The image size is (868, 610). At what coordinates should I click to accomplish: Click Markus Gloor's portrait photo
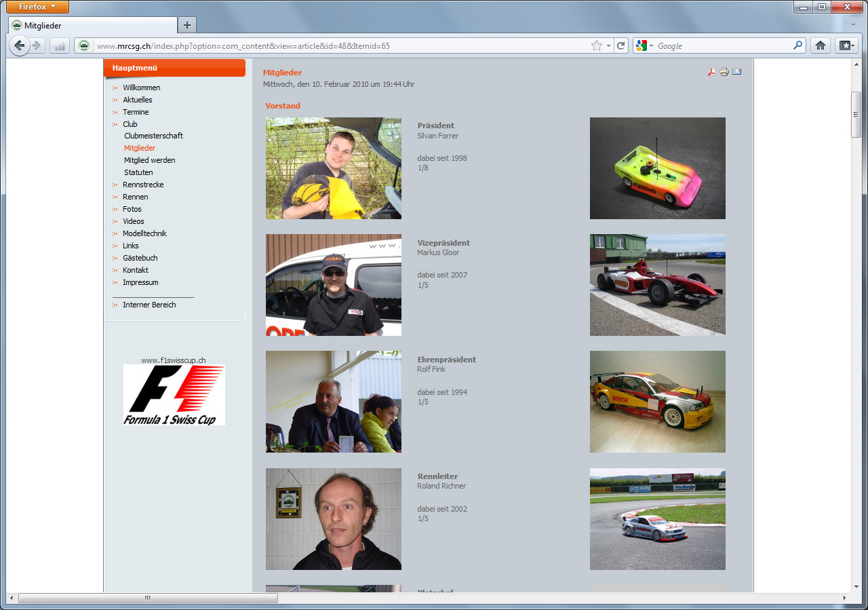click(334, 285)
